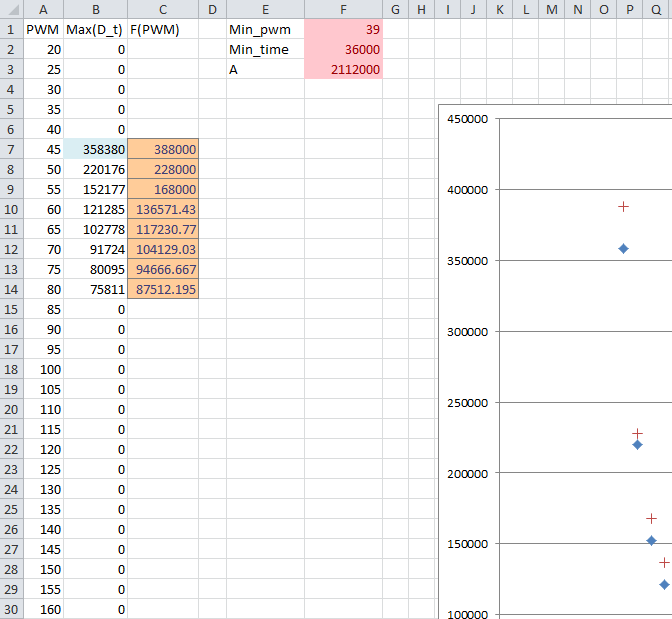Select column A header
672x619 pixels.
point(43,9)
